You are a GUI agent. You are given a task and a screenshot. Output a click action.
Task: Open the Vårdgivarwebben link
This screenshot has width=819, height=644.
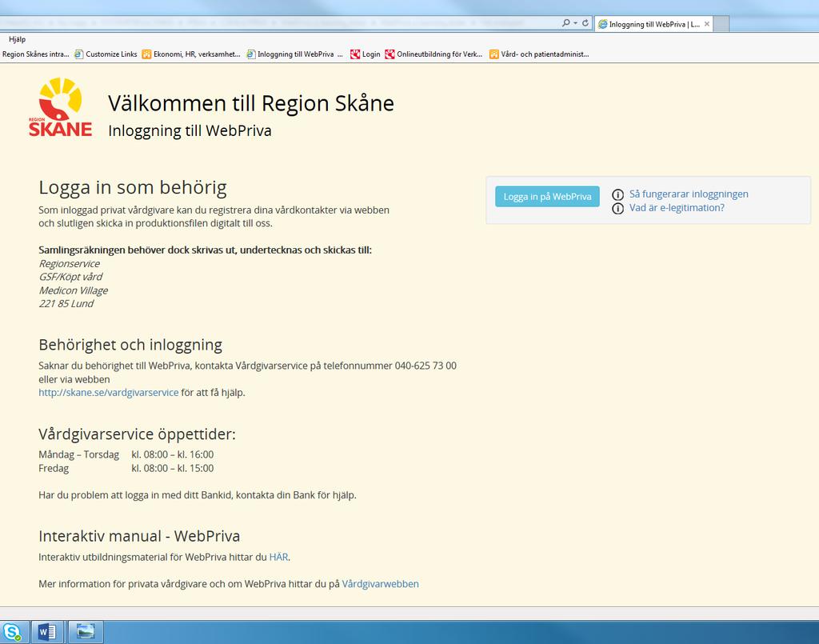(x=380, y=583)
